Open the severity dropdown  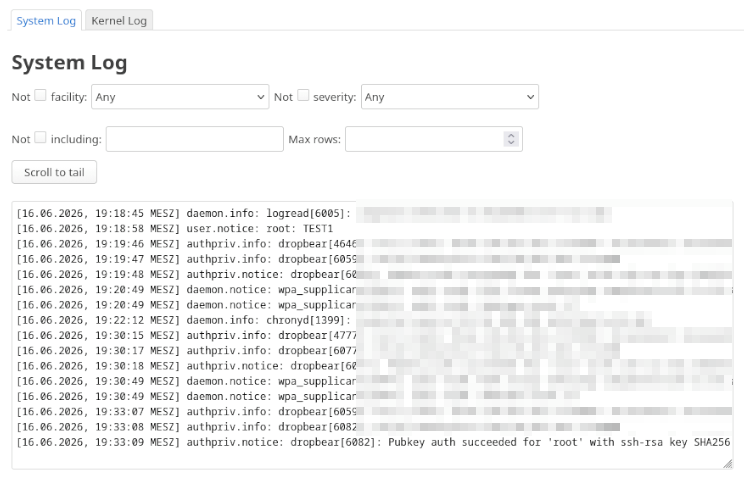coord(450,97)
